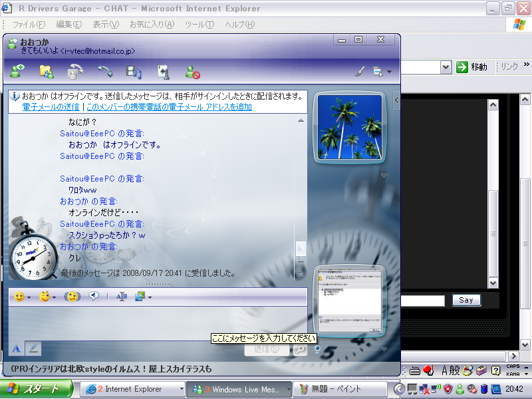Click the 電子メールの送信 link
The width and height of the screenshot is (532, 399).
(x=51, y=107)
